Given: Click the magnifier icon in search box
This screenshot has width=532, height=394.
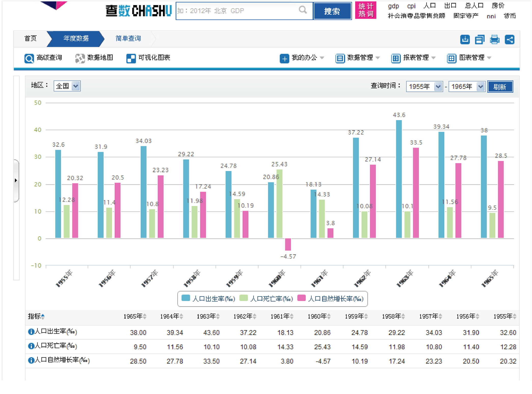Looking at the screenshot, I should (x=302, y=10).
